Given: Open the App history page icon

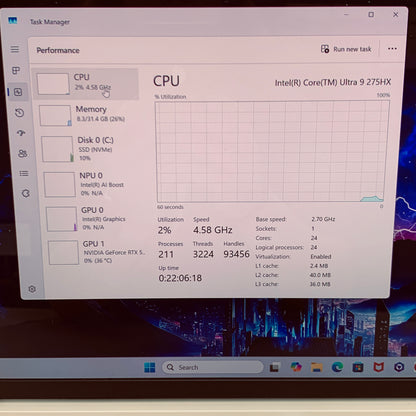Looking at the screenshot, I should coord(19,113).
